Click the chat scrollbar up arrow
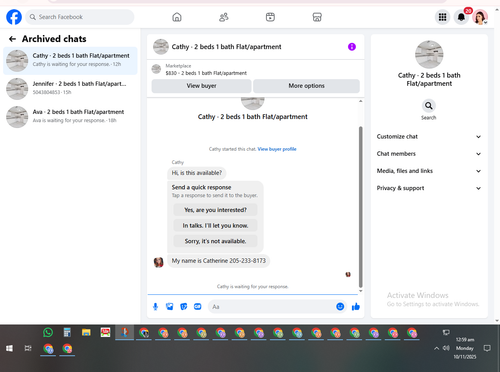Viewport: 500px width, 372px height. tap(360, 101)
